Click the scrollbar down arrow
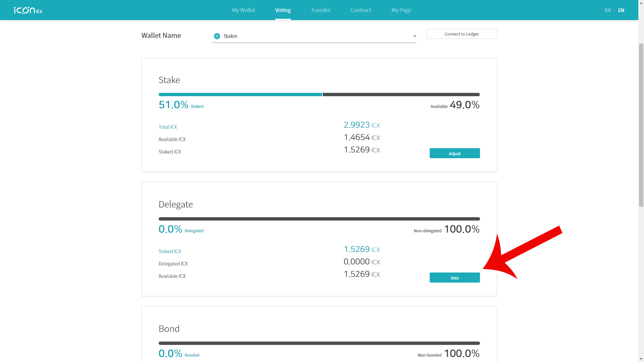Image resolution: width=644 pixels, height=362 pixels. tap(641, 359)
